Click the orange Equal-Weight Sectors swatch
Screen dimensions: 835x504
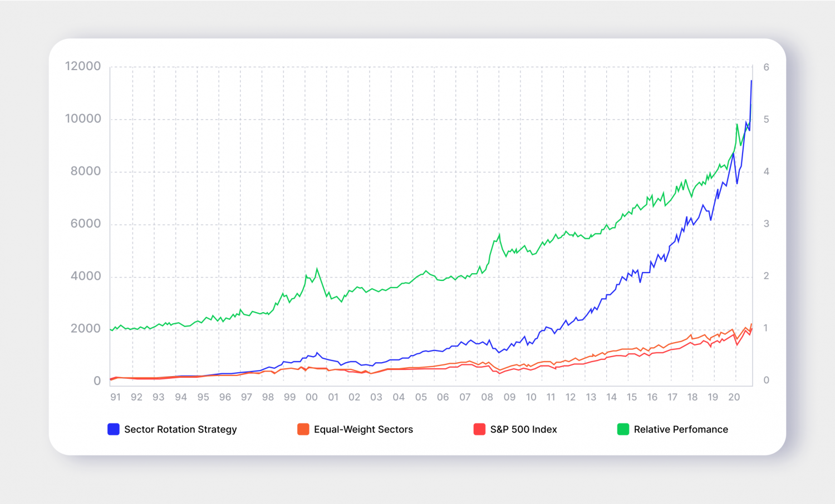303,429
